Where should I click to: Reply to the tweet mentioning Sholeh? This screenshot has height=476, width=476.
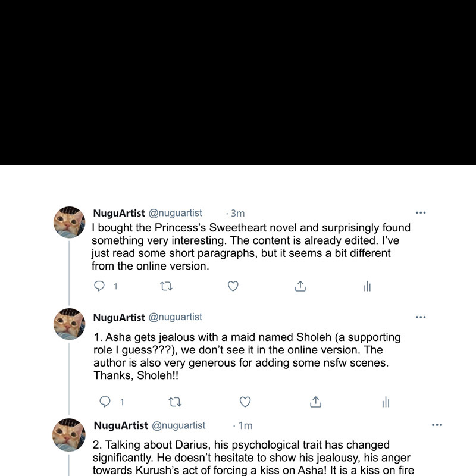coord(105,402)
